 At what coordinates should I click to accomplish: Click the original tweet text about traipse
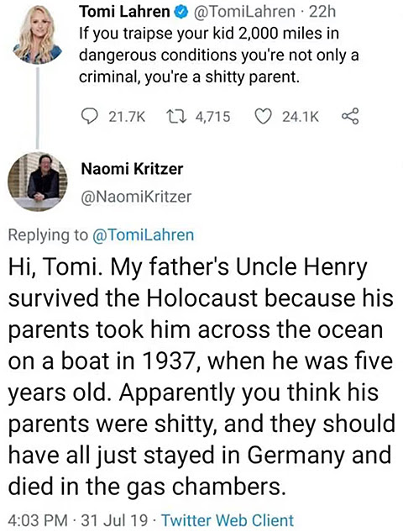[218, 55]
